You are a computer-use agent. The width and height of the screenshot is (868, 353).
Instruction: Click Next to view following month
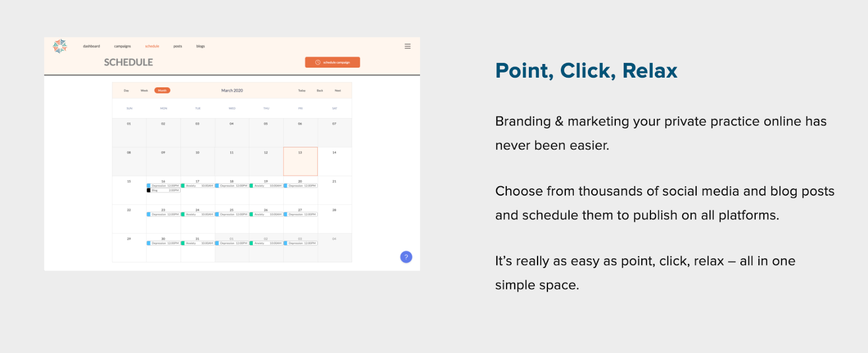[x=338, y=91]
